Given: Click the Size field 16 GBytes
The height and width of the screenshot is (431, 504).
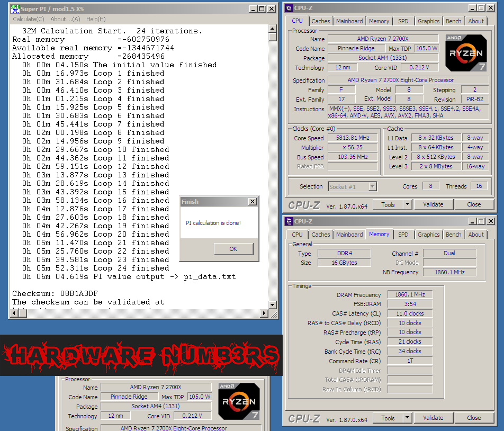Looking at the screenshot, I should click(344, 263).
